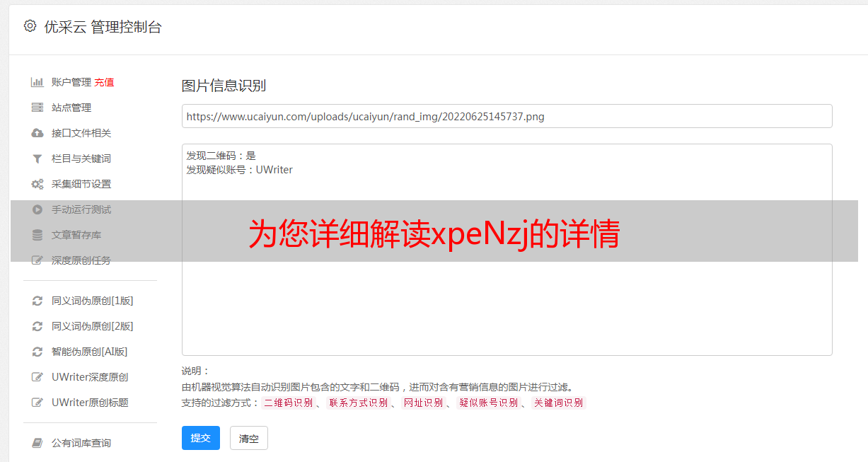This screenshot has width=868, height=462.
Task: Click the refresh icon for 智能伪原创[AI版]
Action: (x=37, y=352)
